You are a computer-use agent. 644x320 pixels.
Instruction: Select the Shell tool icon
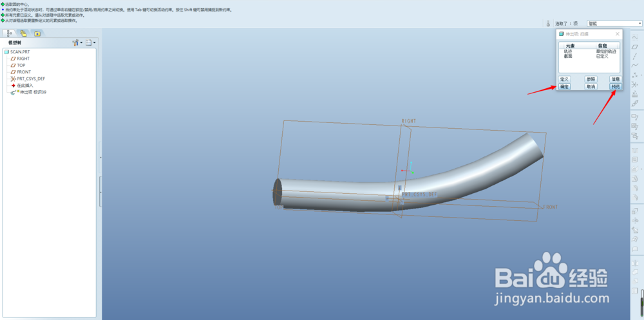coord(634,160)
